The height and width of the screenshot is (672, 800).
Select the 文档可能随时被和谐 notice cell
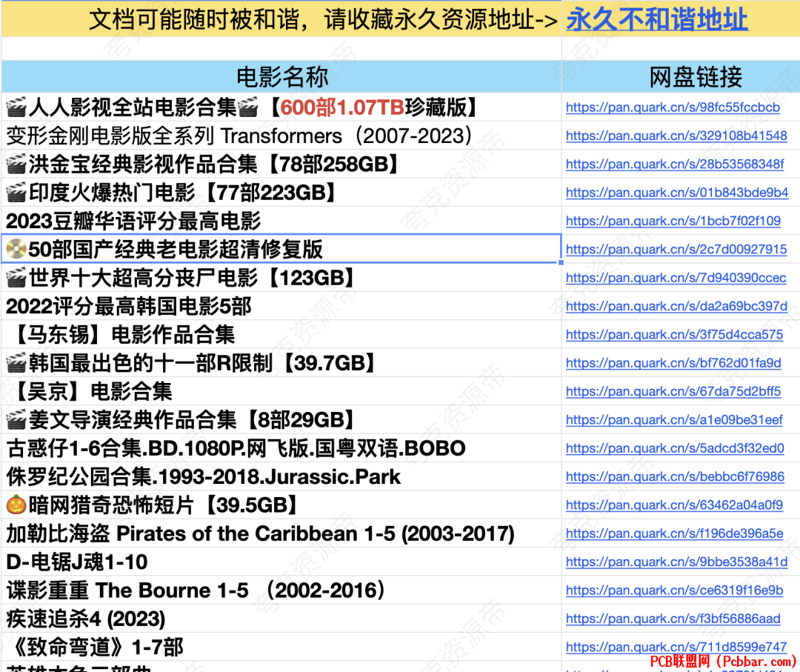[281, 19]
